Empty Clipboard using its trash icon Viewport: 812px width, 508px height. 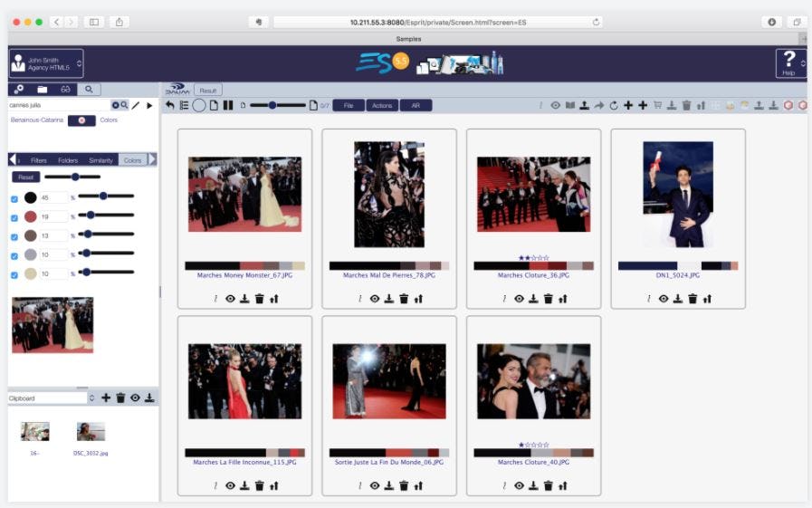[x=120, y=398]
